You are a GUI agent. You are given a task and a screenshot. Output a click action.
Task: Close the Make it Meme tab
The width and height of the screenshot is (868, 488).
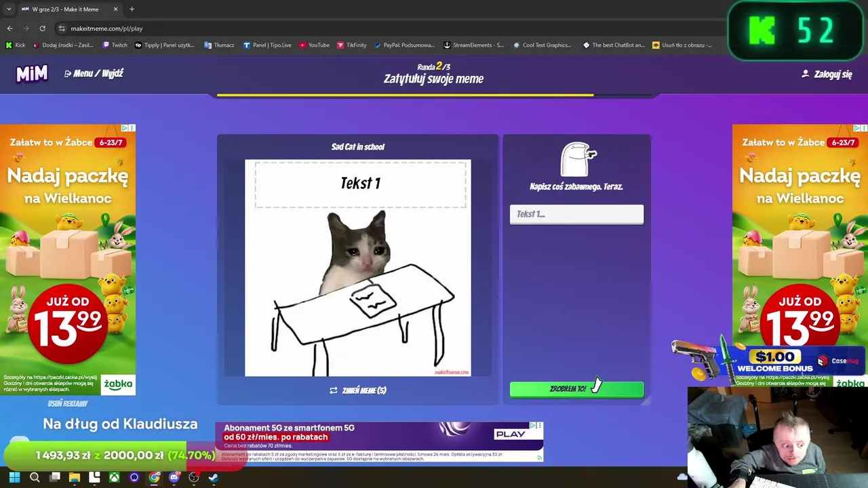click(x=115, y=9)
